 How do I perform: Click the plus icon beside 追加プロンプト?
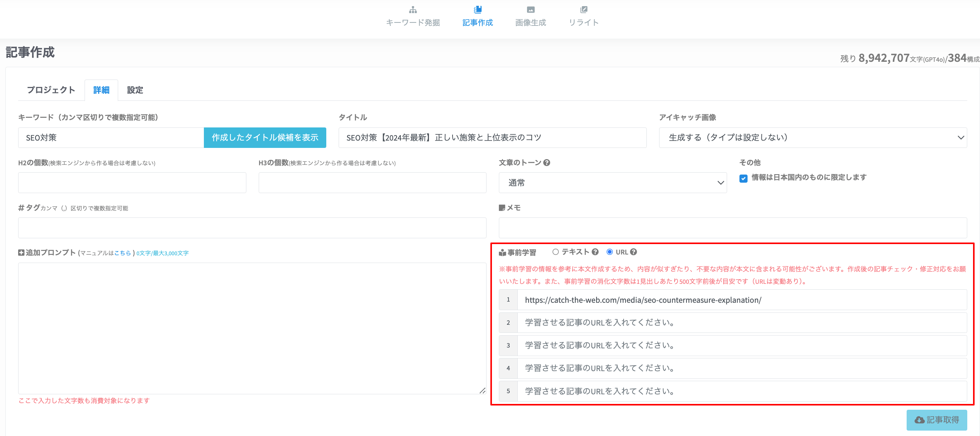21,253
